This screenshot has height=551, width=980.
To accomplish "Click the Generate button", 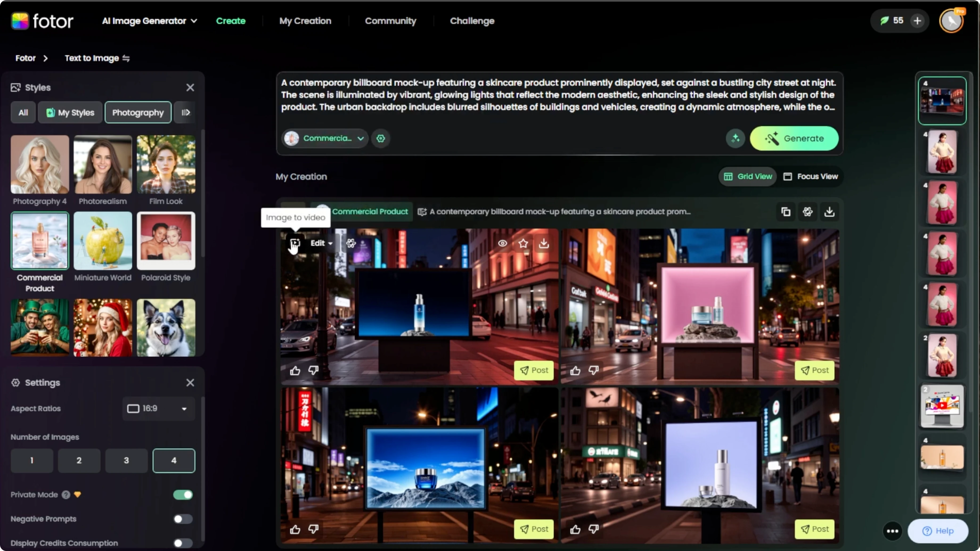I will 794,138.
